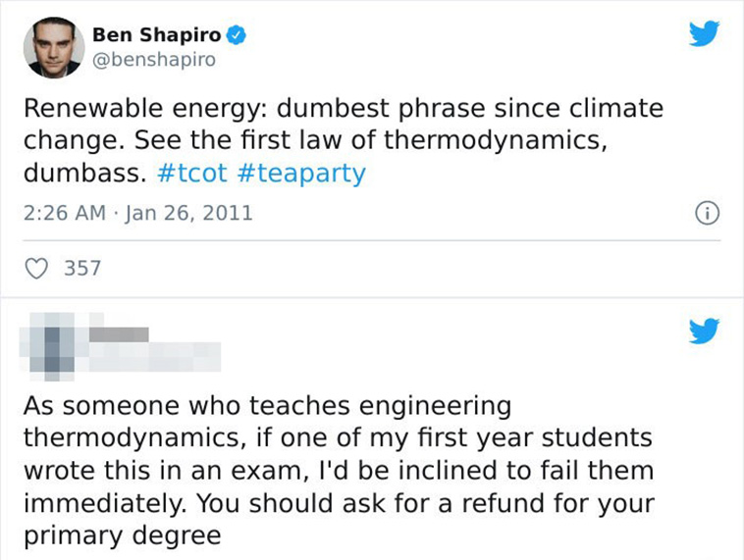The width and height of the screenshot is (744, 560).
Task: Like the tweet with the heart icon
Action: click(36, 269)
